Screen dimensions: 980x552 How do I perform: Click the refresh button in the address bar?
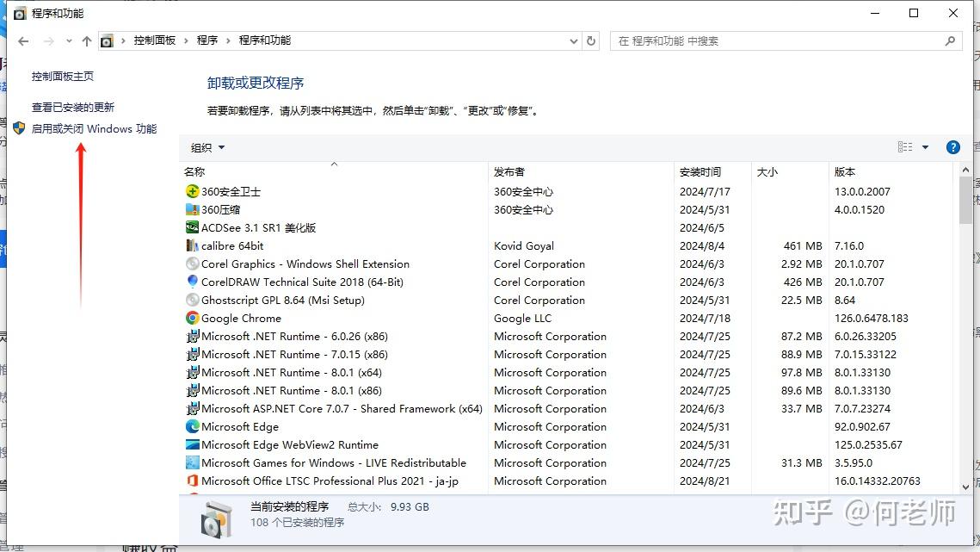coord(591,40)
